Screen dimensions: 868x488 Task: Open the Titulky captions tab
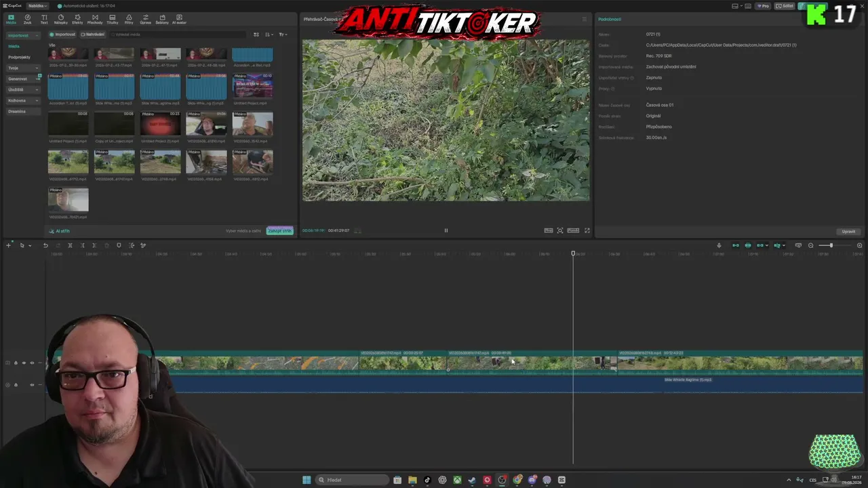click(x=112, y=19)
